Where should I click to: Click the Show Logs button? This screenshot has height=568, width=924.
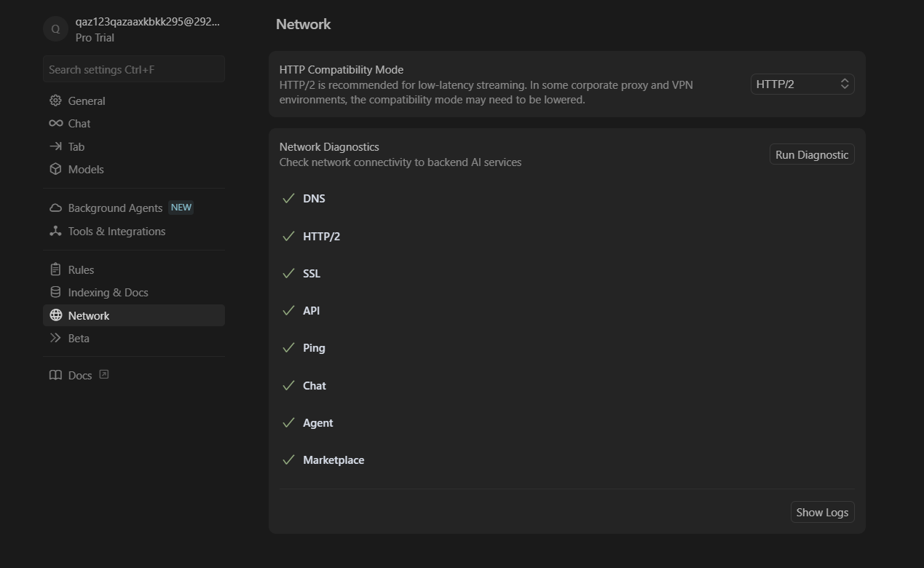pos(822,512)
